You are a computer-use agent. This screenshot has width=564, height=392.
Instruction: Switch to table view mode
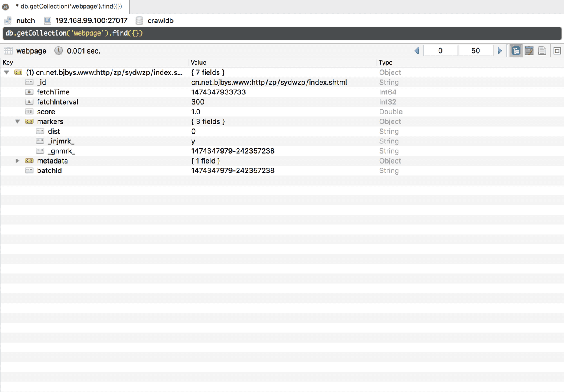pos(529,51)
